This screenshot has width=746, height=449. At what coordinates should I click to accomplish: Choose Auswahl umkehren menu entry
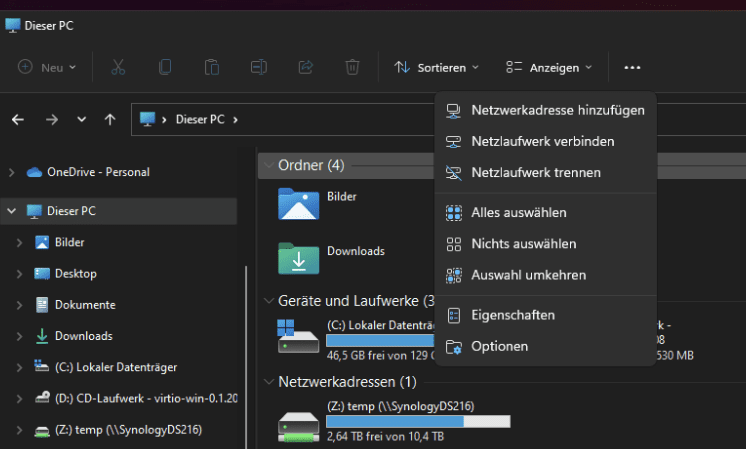(546, 275)
